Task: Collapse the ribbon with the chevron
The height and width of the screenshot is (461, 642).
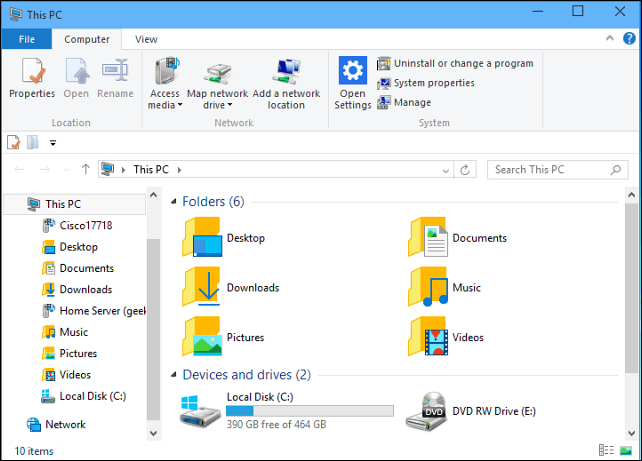Action: [x=610, y=38]
